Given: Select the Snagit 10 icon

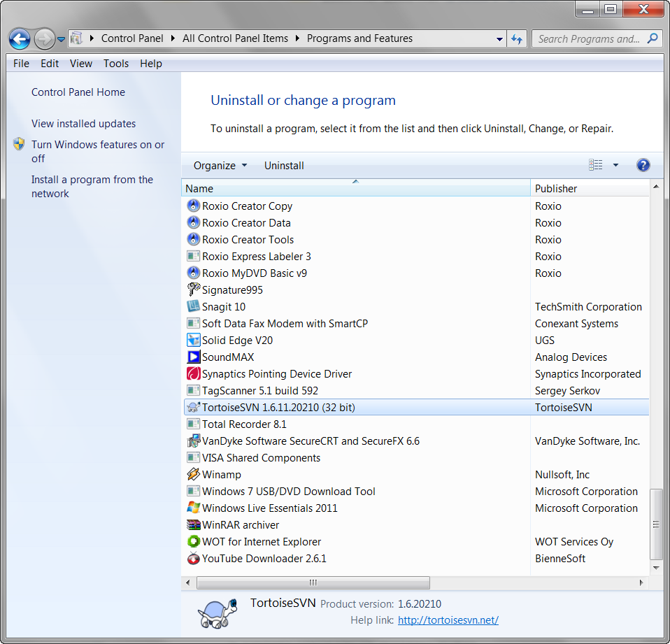Looking at the screenshot, I should click(x=194, y=307).
